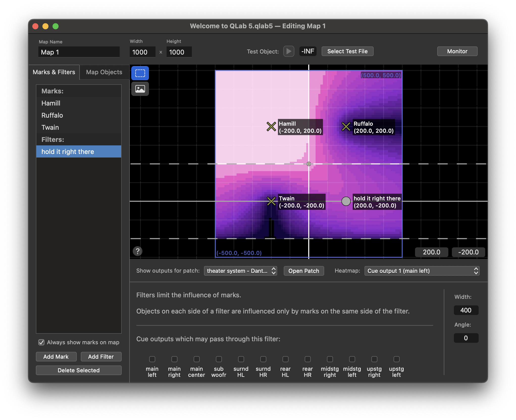Enable sub woofr output checkbox
This screenshot has height=420, width=516.
tap(219, 359)
